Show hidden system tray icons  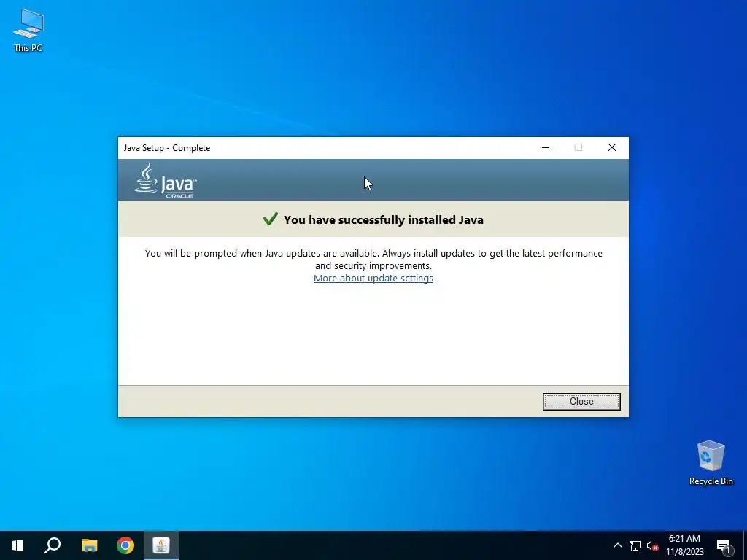(617, 545)
